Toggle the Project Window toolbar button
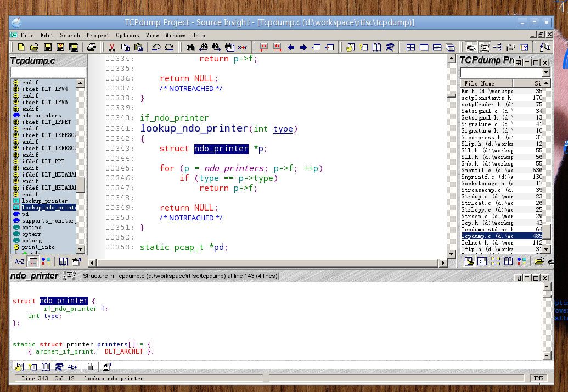The height and width of the screenshot is (392, 568). (471, 47)
